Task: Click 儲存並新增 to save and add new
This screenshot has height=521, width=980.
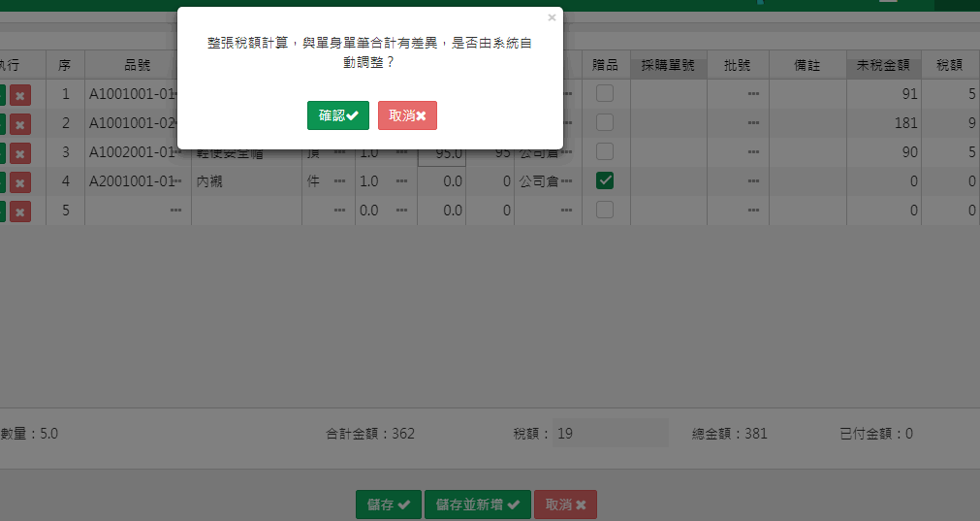Action: click(x=478, y=505)
